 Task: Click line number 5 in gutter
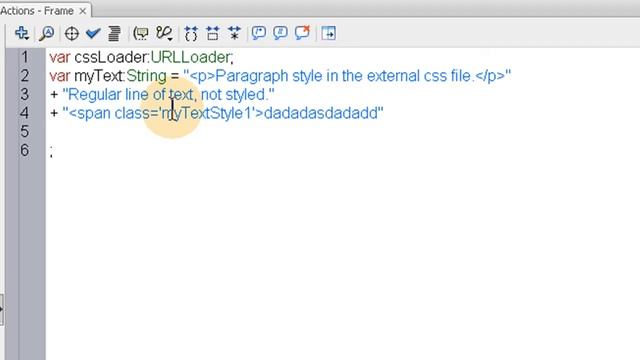(x=25, y=132)
